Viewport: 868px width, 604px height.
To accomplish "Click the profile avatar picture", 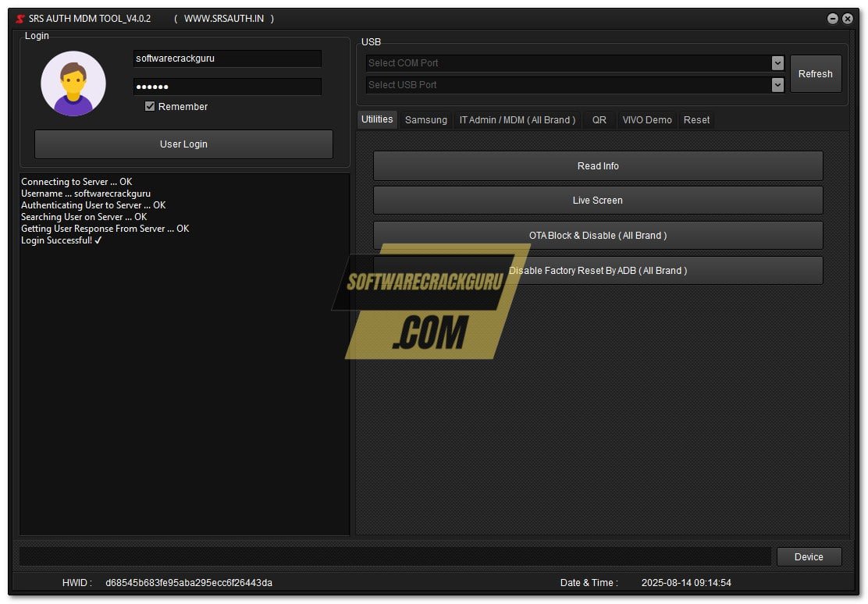I will click(73, 82).
